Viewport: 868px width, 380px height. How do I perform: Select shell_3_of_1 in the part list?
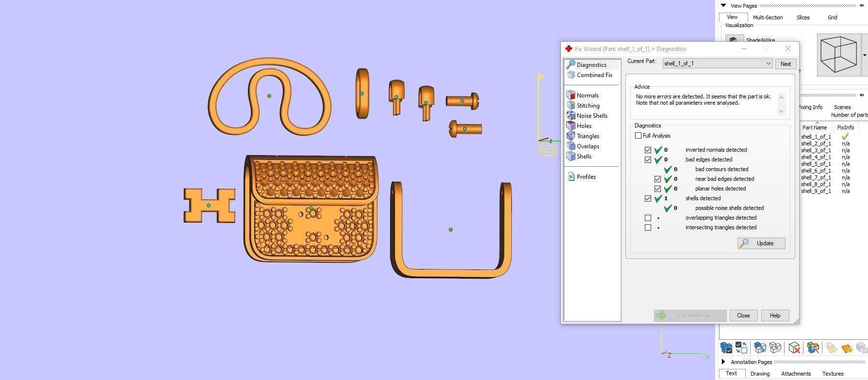click(x=816, y=150)
